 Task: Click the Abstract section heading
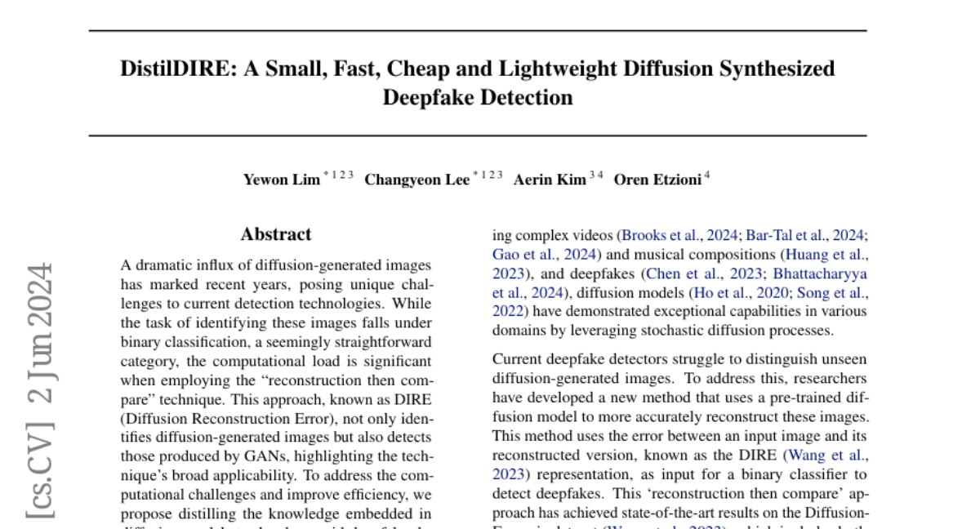(x=276, y=234)
